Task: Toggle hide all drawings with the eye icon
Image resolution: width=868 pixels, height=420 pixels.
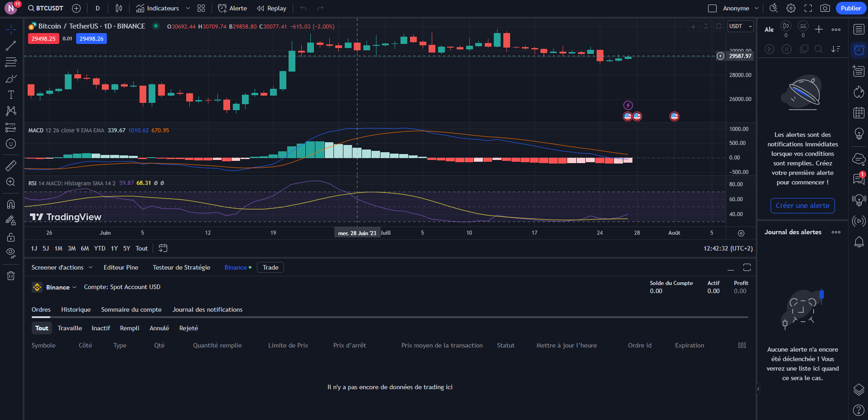Action: pyautogui.click(x=11, y=253)
